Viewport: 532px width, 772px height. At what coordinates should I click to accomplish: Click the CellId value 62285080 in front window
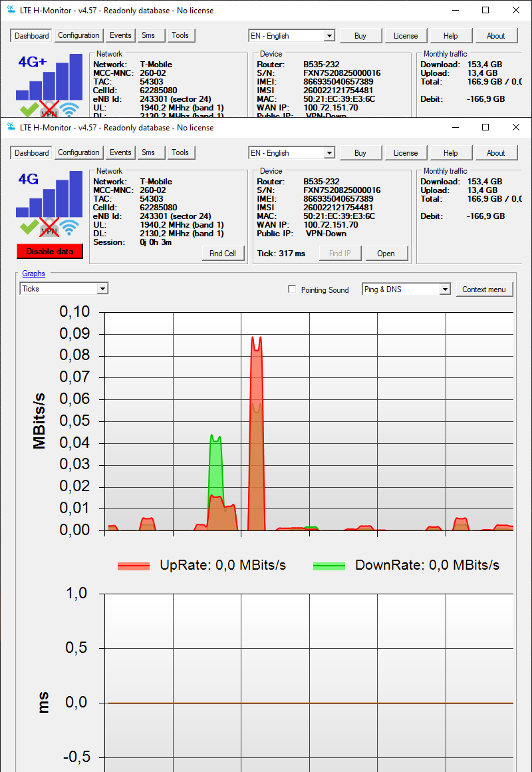[x=158, y=207]
